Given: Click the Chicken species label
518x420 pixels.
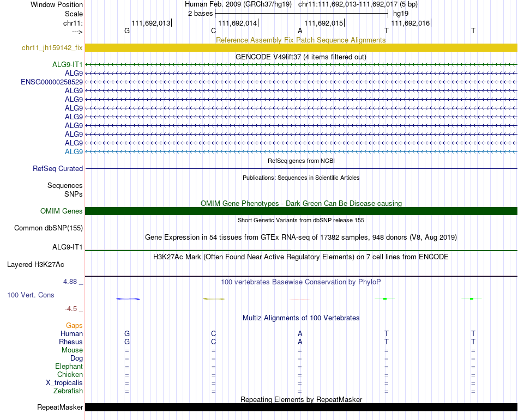Looking at the screenshot, I should click(70, 374).
